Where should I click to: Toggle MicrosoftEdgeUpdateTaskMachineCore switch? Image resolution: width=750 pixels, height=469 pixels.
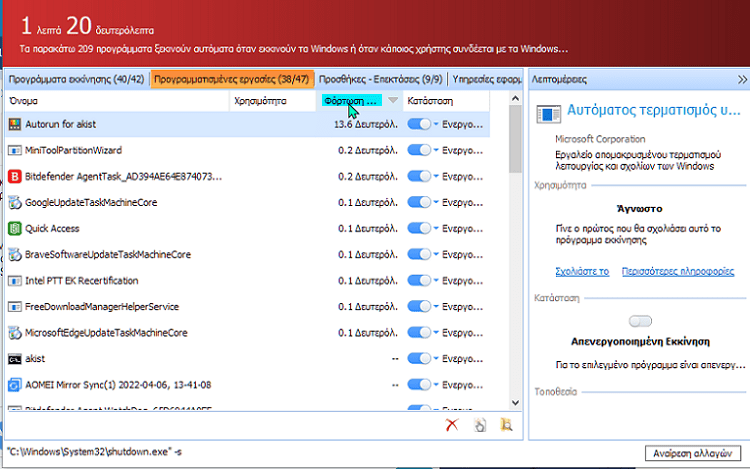[419, 333]
